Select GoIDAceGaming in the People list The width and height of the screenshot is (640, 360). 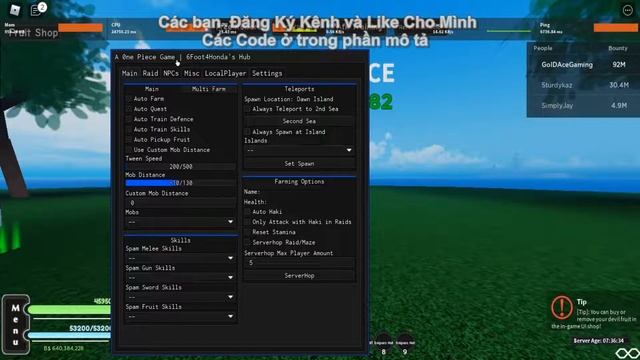pos(567,64)
